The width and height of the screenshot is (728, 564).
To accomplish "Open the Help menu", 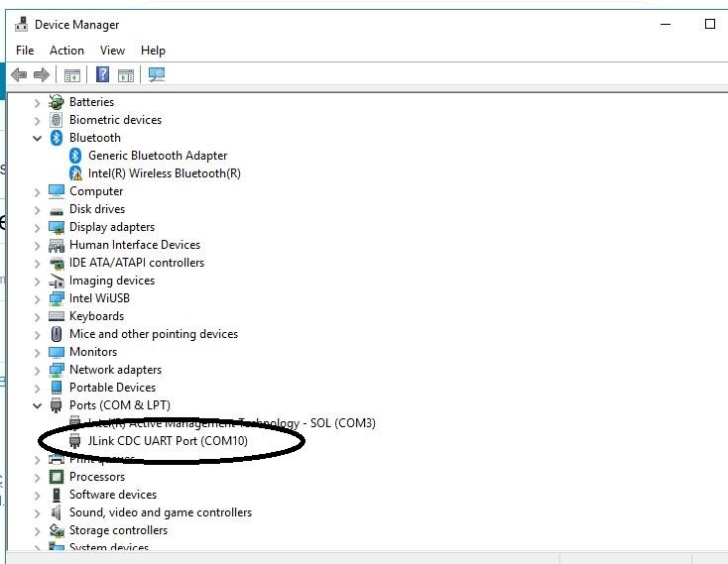I will click(153, 51).
